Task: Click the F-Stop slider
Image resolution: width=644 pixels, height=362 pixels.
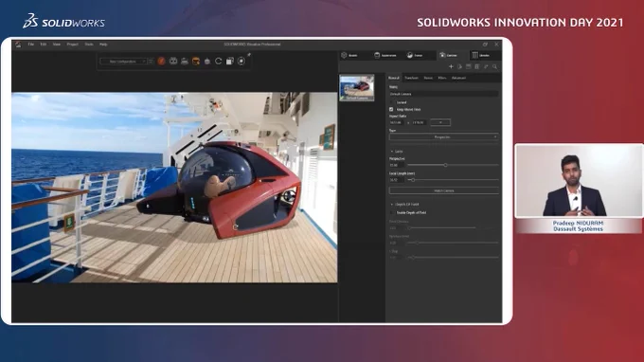Action: click(453, 258)
